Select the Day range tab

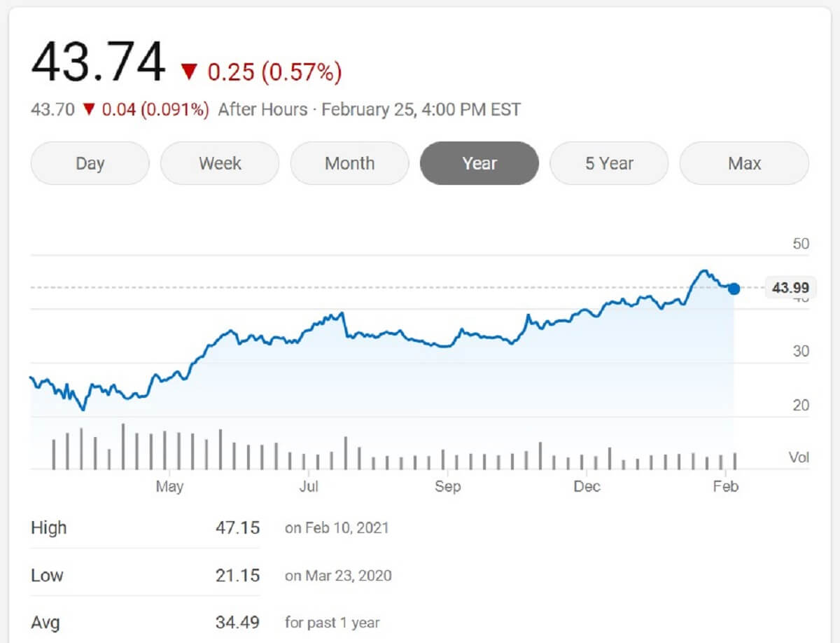pos(90,163)
